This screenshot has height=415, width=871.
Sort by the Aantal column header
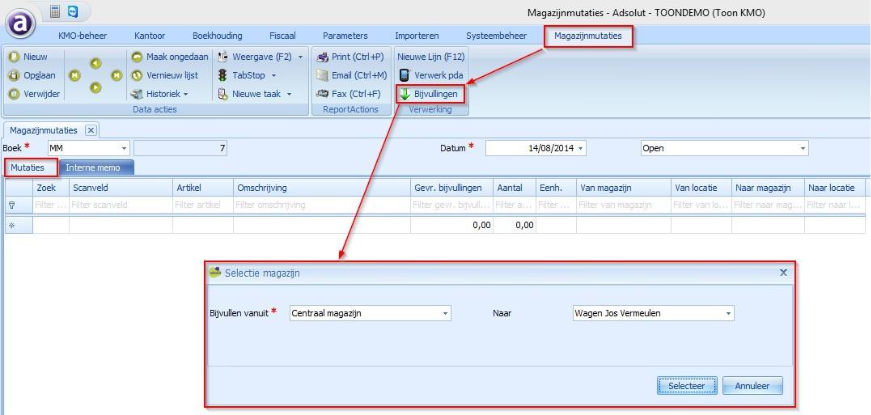[x=514, y=188]
